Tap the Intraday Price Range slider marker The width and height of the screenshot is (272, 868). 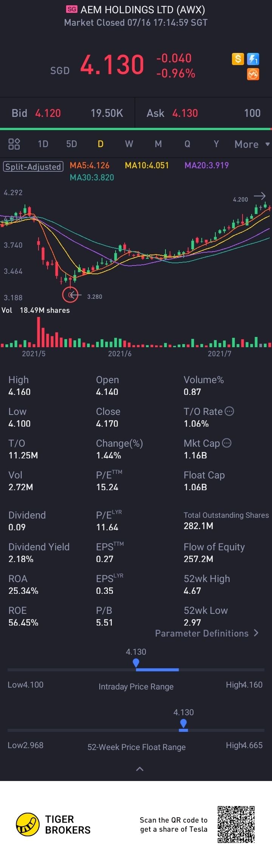click(136, 663)
